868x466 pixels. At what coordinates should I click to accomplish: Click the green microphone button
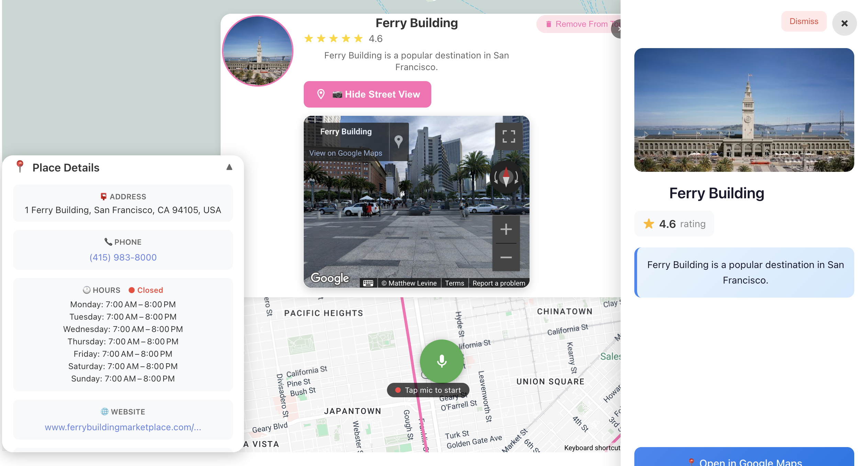pyautogui.click(x=442, y=361)
